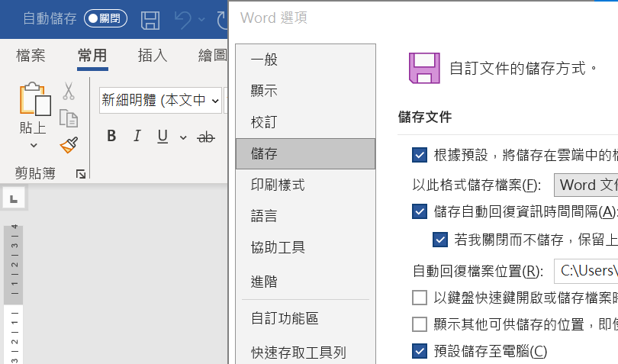
Task: Click the purple floppy disk save icon
Action: coord(424,68)
